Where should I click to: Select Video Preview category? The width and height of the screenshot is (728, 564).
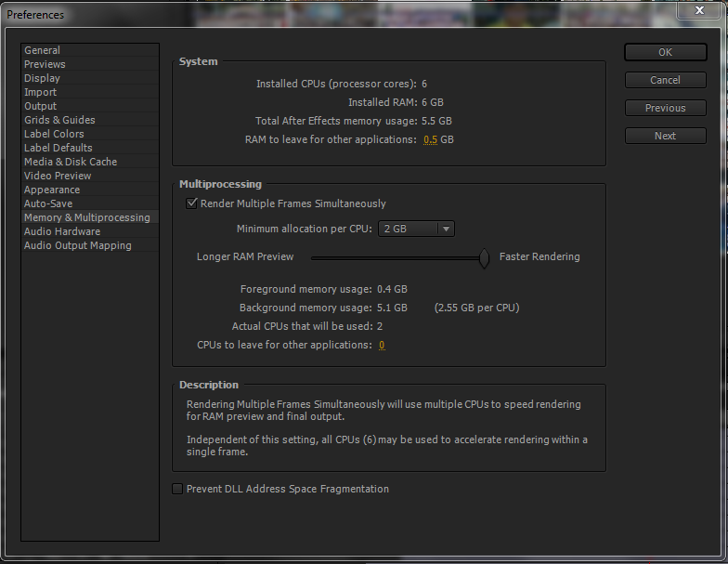(x=90, y=176)
